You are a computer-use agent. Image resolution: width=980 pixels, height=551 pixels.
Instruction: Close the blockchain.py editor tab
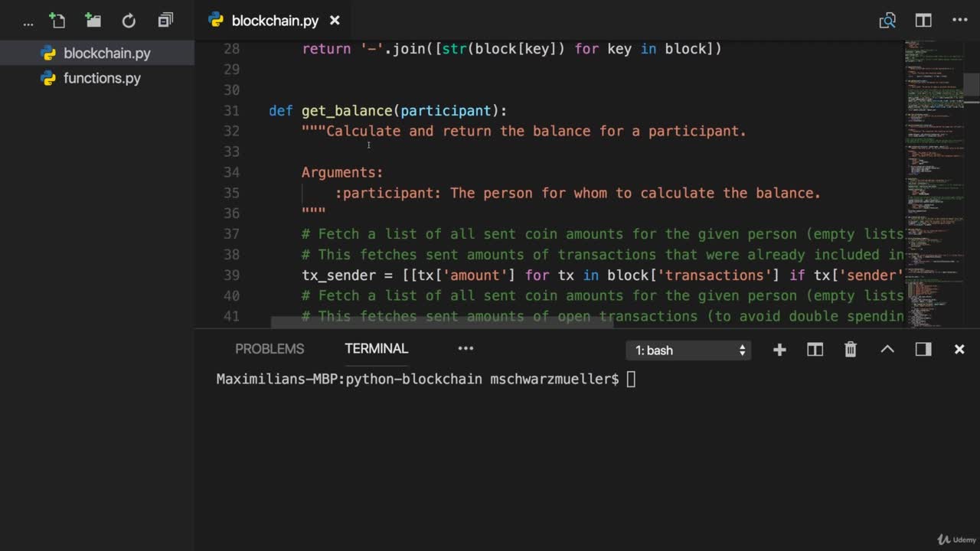(335, 21)
